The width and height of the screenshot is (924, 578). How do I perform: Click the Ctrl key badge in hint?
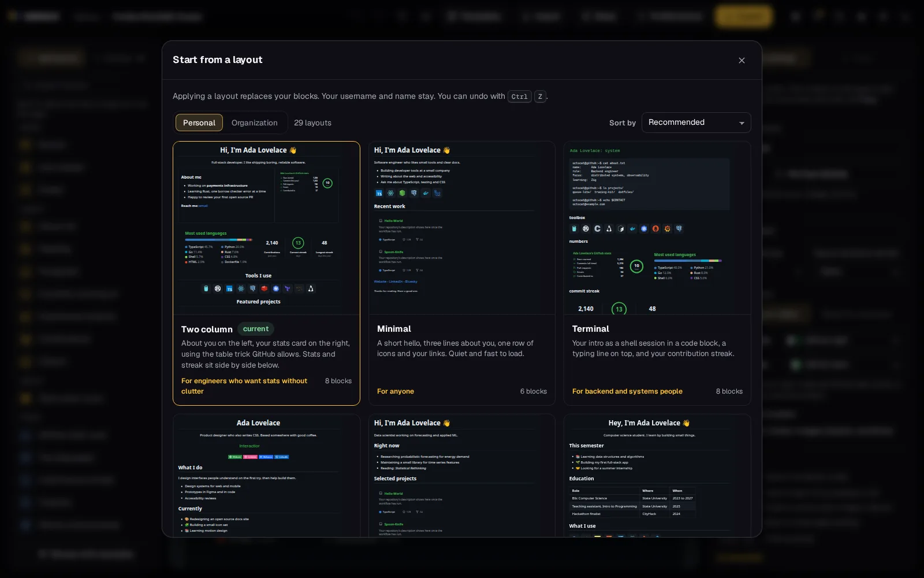pyautogui.click(x=519, y=97)
